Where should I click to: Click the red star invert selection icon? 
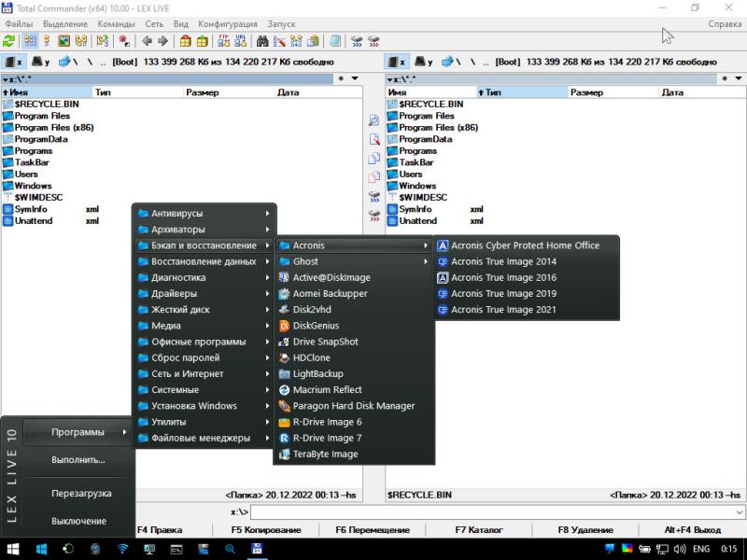124,41
